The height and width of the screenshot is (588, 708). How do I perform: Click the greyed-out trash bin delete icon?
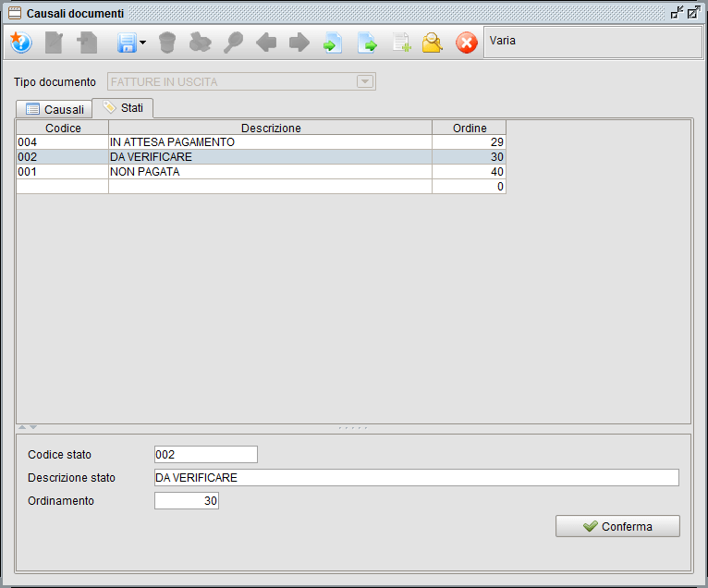[x=167, y=43]
